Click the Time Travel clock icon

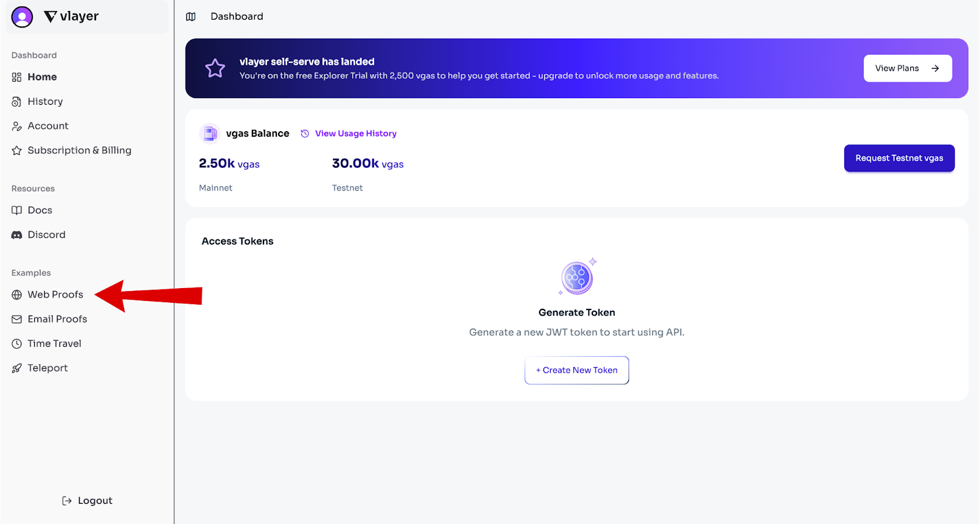tap(17, 344)
